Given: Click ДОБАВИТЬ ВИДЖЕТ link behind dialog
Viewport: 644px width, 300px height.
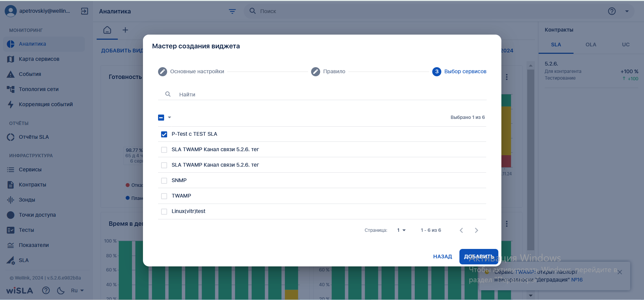Looking at the screenshot, I should (x=122, y=51).
